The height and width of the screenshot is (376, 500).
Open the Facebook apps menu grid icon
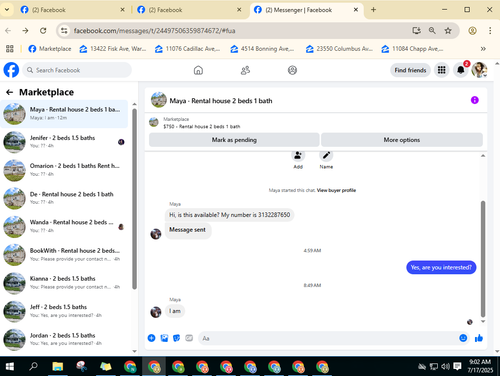442,70
